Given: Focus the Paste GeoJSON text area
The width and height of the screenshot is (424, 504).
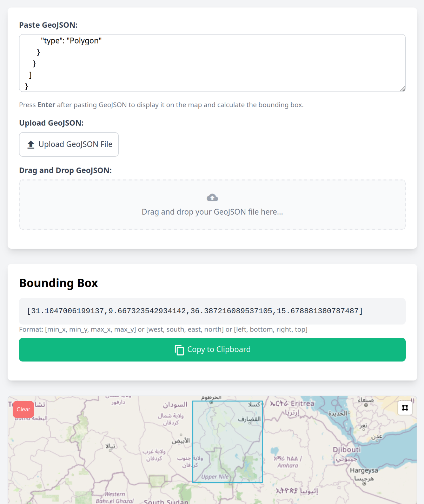Looking at the screenshot, I should 212,63.
